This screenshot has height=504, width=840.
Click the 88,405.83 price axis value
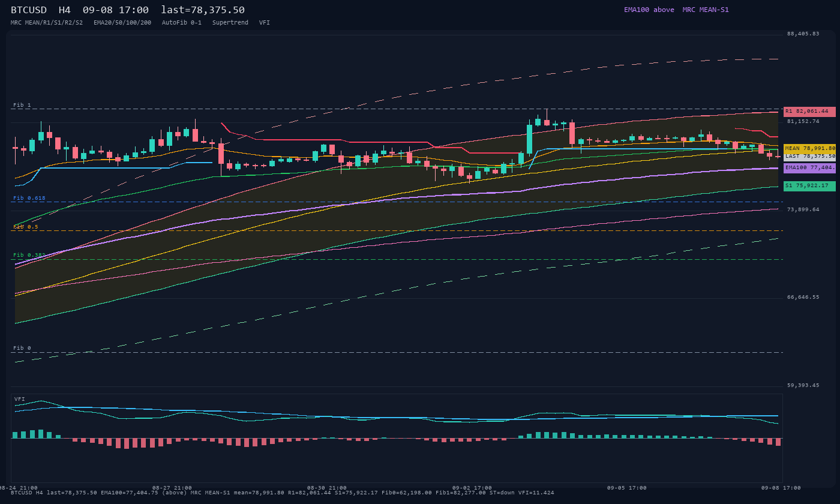(x=803, y=34)
